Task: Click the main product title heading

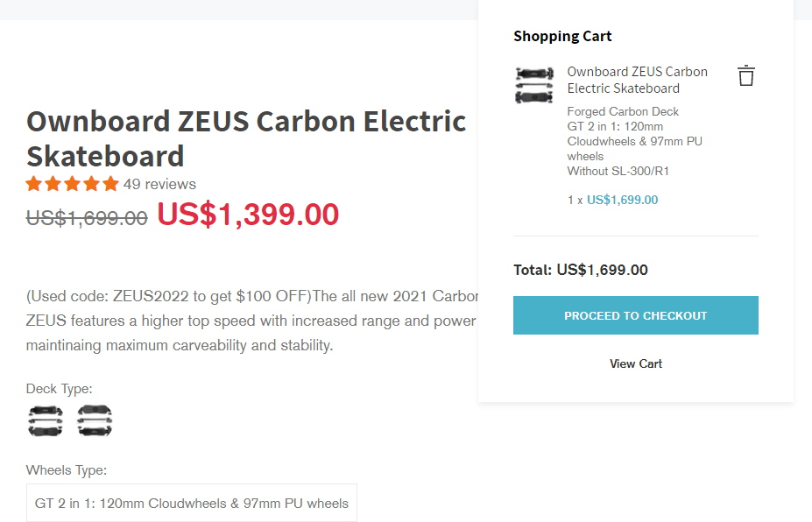Action: pos(246,138)
